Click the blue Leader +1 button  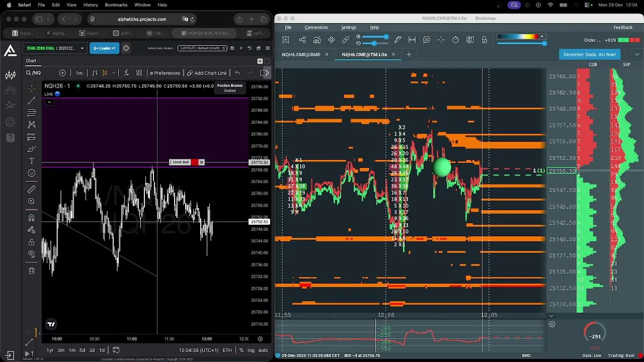(x=104, y=48)
